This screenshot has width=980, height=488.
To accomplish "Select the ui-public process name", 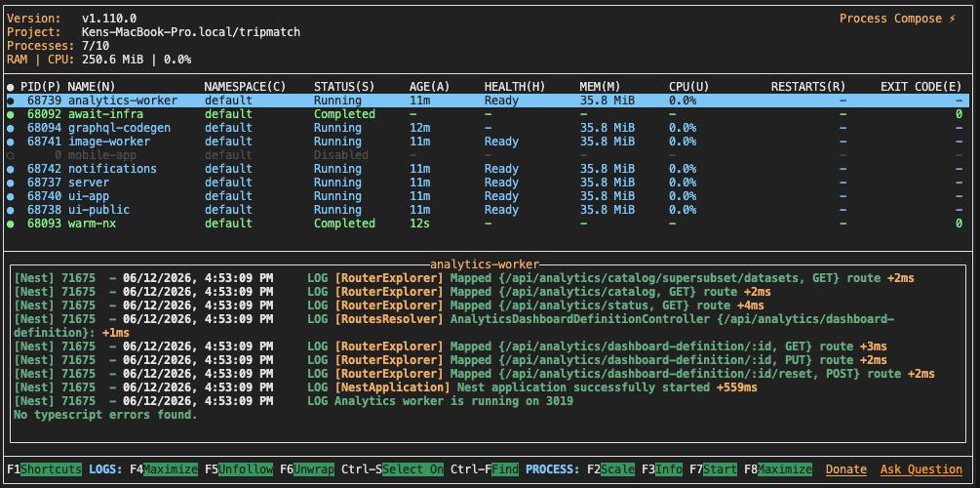I will [98, 210].
